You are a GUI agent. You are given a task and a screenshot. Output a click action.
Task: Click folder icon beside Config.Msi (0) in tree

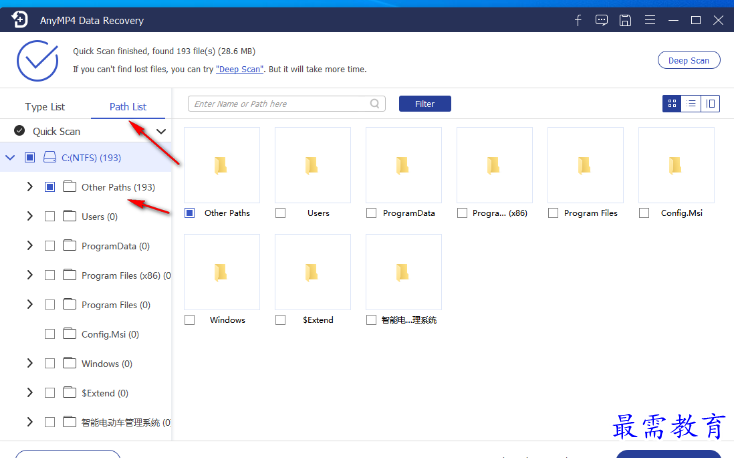[x=69, y=333]
